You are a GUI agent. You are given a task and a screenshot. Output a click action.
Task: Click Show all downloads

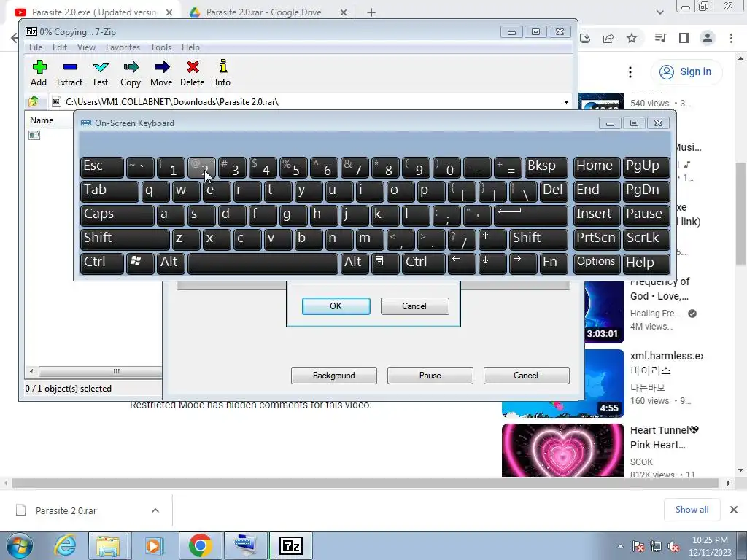(692, 510)
